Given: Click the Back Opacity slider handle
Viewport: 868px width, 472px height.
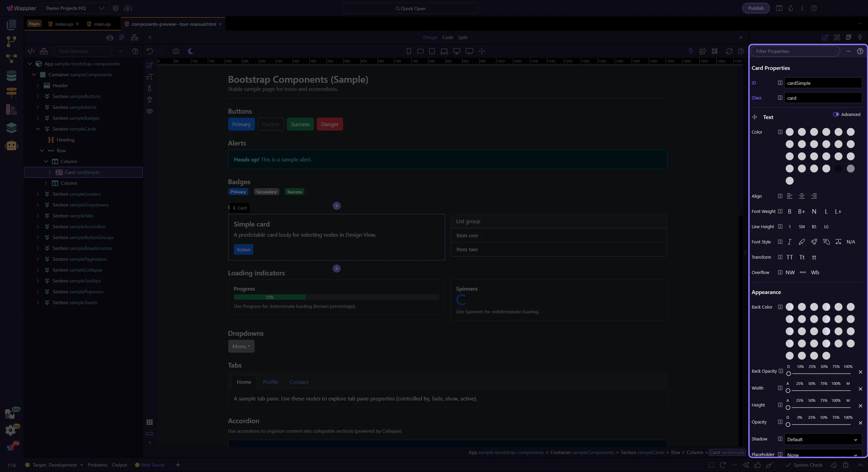Looking at the screenshot, I should [x=789, y=374].
